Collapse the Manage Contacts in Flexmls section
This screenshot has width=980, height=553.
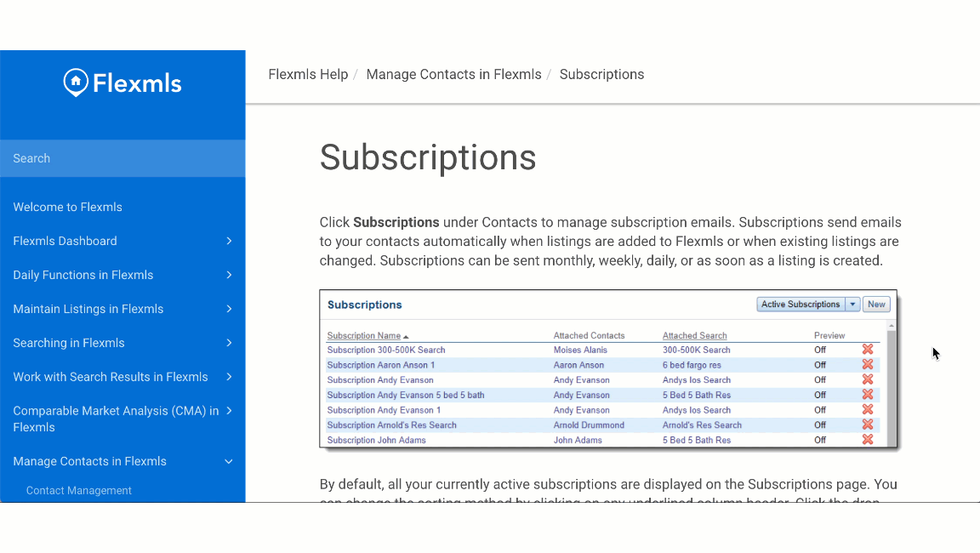229,461
